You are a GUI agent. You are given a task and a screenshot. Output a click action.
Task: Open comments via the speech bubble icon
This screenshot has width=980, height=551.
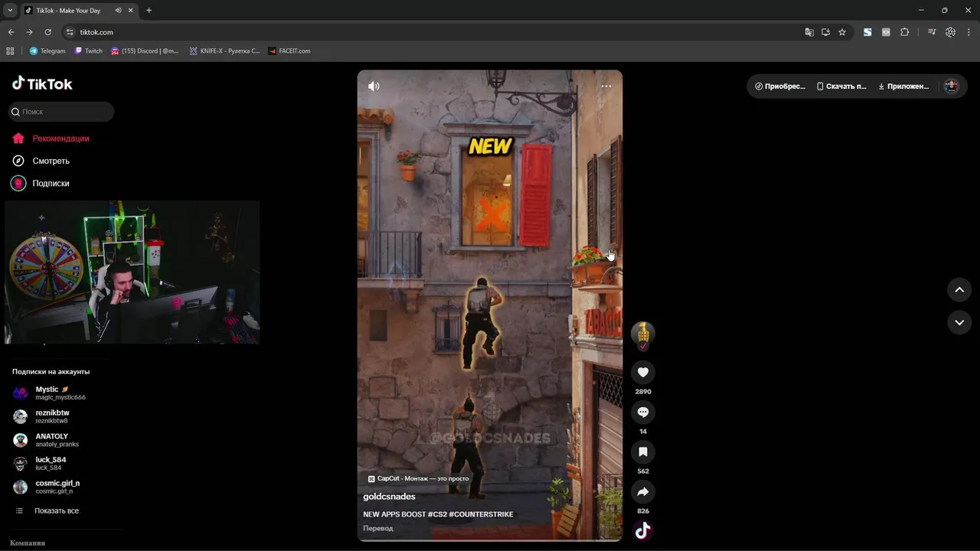pyautogui.click(x=643, y=412)
